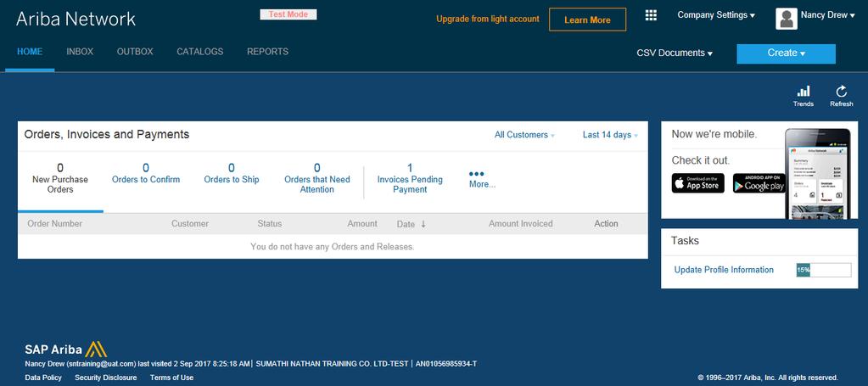Screen dimensions: 868x386
Task: Click the phone mockup image
Action: (x=817, y=173)
